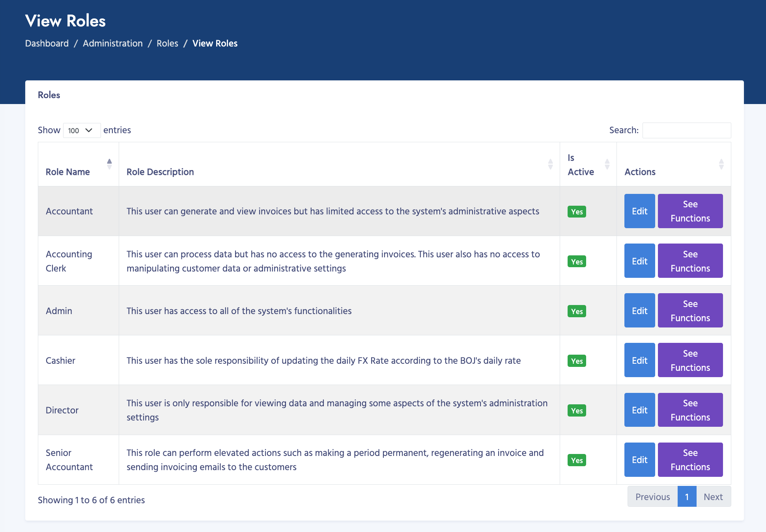
Task: Go to the Roles breadcrumb link
Action: coord(167,43)
